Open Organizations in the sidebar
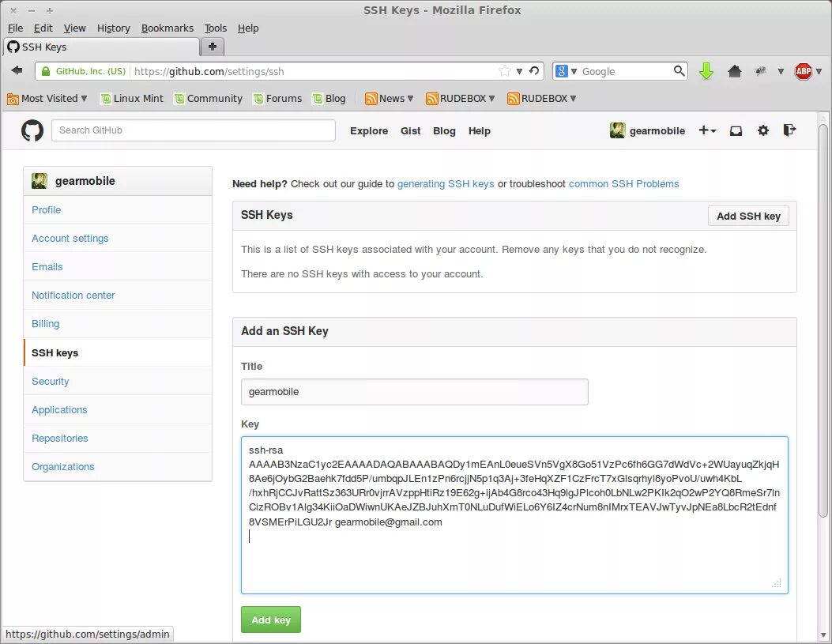832x644 pixels. click(x=118, y=467)
